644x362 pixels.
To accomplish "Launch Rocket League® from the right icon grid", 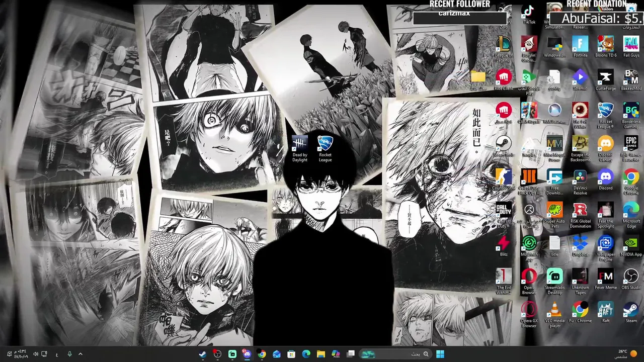I will [x=606, y=116].
